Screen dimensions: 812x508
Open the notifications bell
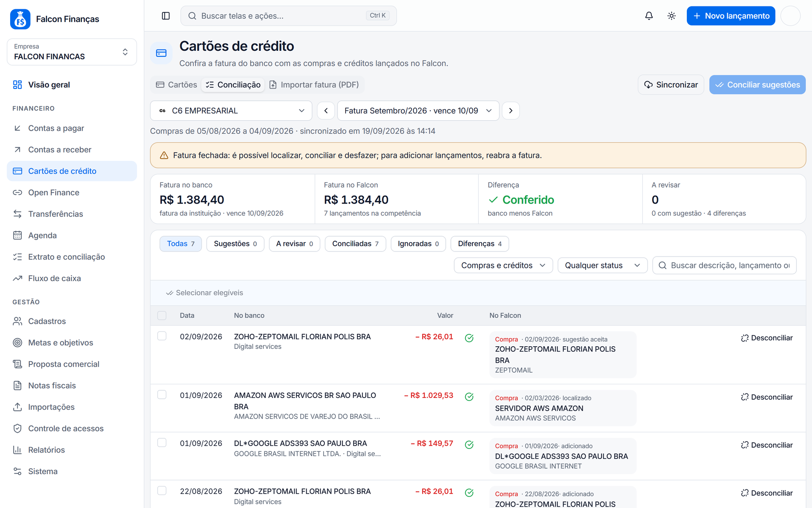tap(649, 16)
